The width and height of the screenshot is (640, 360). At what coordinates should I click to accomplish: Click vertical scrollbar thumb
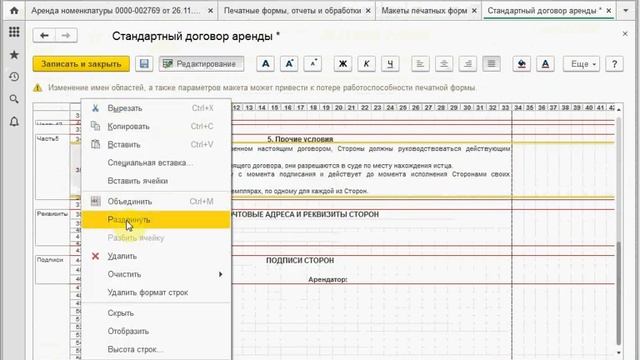pos(619,293)
